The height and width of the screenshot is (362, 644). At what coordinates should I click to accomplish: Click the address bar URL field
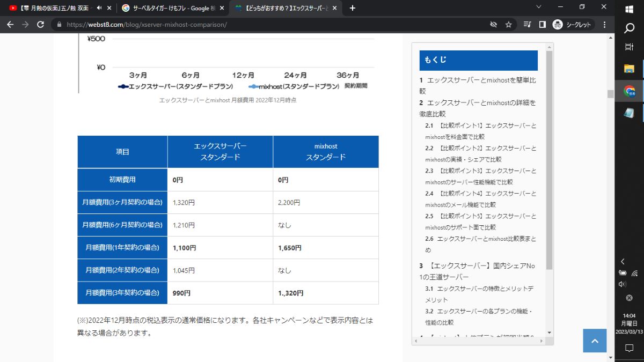click(274, 25)
